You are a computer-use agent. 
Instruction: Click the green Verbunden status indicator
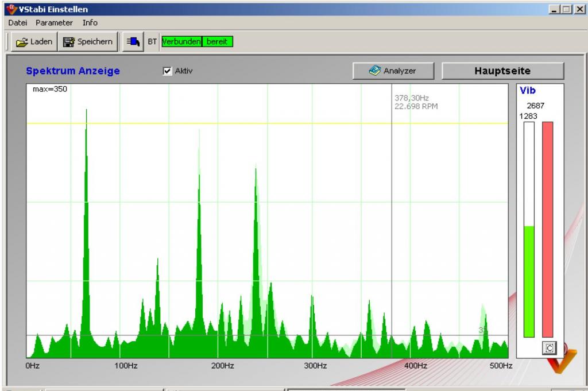(181, 41)
